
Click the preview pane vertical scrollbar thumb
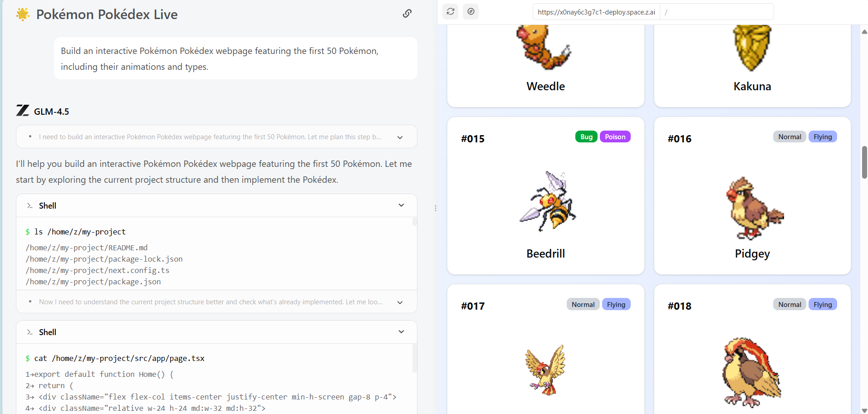pyautogui.click(x=864, y=162)
